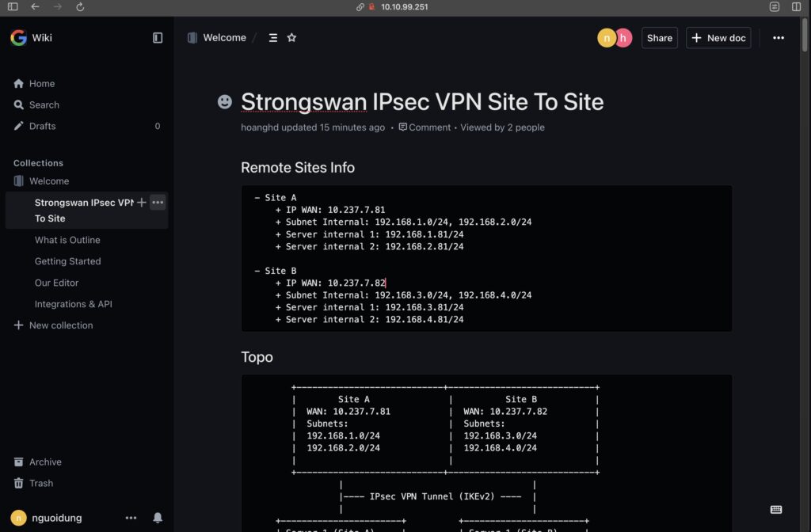Viewport: 811px width, 532px height.
Task: Open the Integrations & API document
Action: point(74,304)
